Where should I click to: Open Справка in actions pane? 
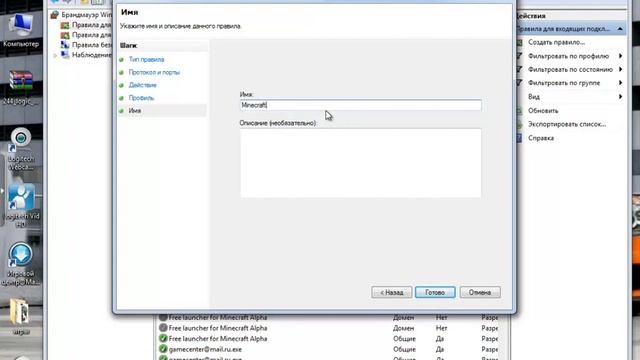[541, 138]
